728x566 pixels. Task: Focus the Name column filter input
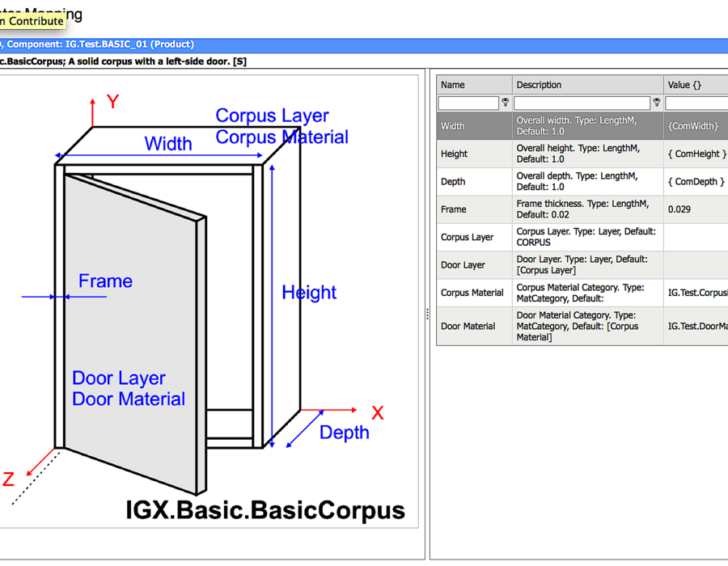[x=468, y=103]
